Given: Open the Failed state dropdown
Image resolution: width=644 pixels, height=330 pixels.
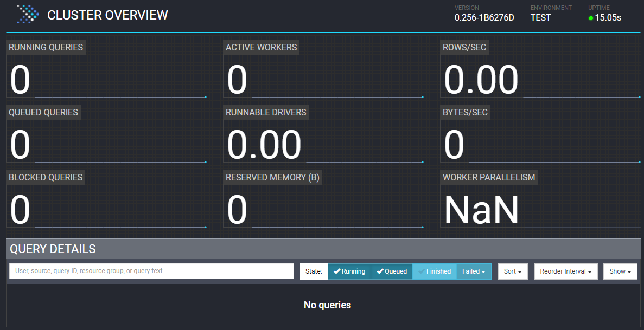Looking at the screenshot, I should pyautogui.click(x=474, y=271).
